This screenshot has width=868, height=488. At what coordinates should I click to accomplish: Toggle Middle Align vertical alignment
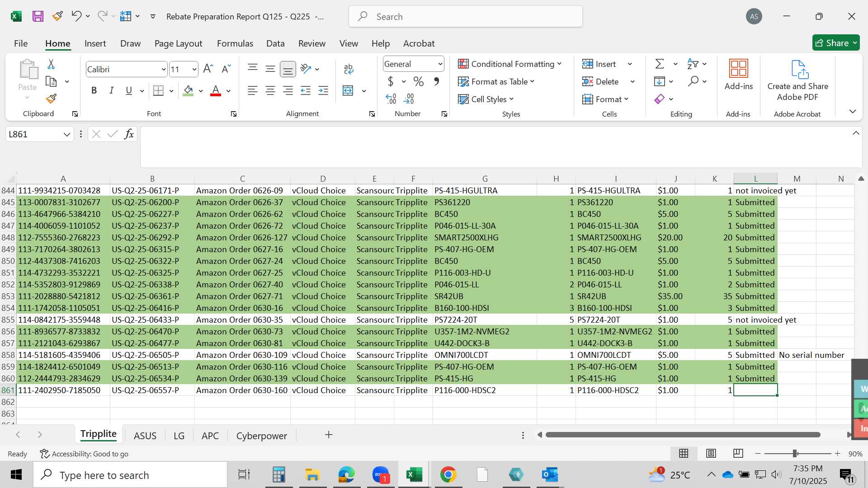pyautogui.click(x=270, y=69)
